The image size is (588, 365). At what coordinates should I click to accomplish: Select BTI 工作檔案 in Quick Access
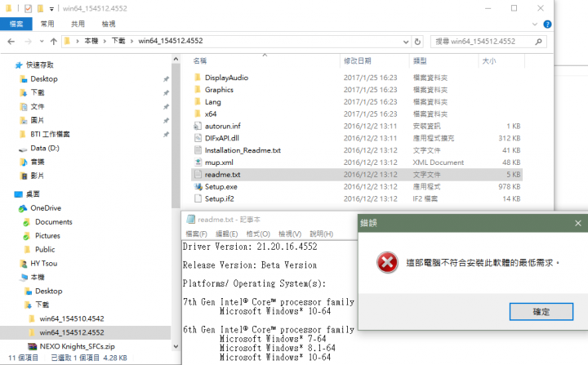(50, 134)
